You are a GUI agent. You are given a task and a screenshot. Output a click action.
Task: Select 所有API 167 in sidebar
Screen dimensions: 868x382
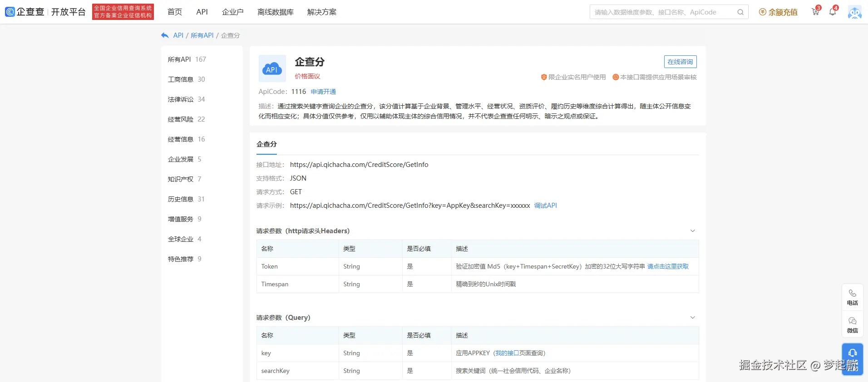[x=187, y=59]
